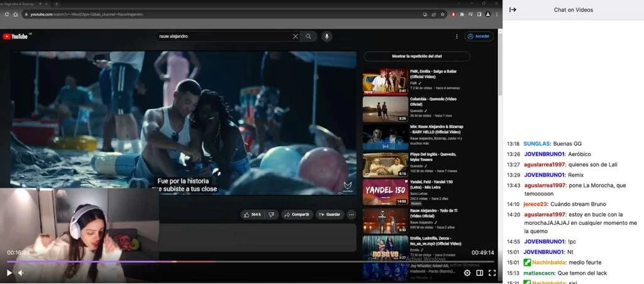Click the Acceder sign-in button

479,37
